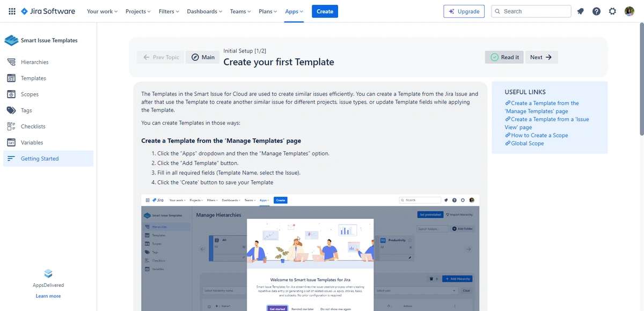Open the Global Scope link
644x311 pixels.
click(524, 143)
